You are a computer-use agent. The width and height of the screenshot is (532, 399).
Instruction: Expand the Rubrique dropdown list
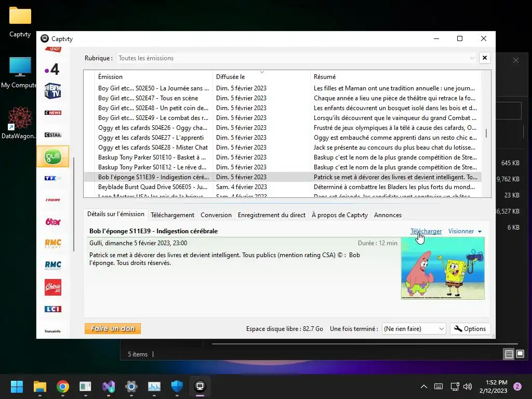point(472,58)
